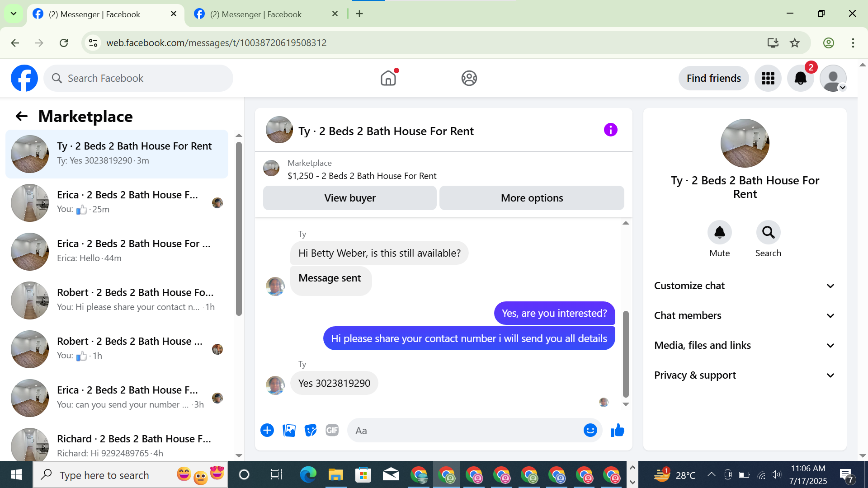Open Windows Start menu
Viewport: 868px width, 488px height.
[16, 475]
